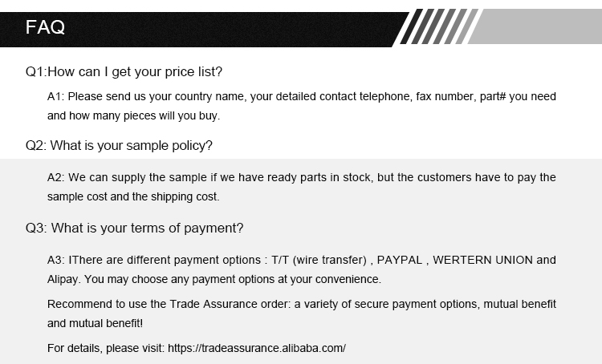Select question Q2 about sample policy
This screenshot has width=602, height=364.
coord(119,145)
